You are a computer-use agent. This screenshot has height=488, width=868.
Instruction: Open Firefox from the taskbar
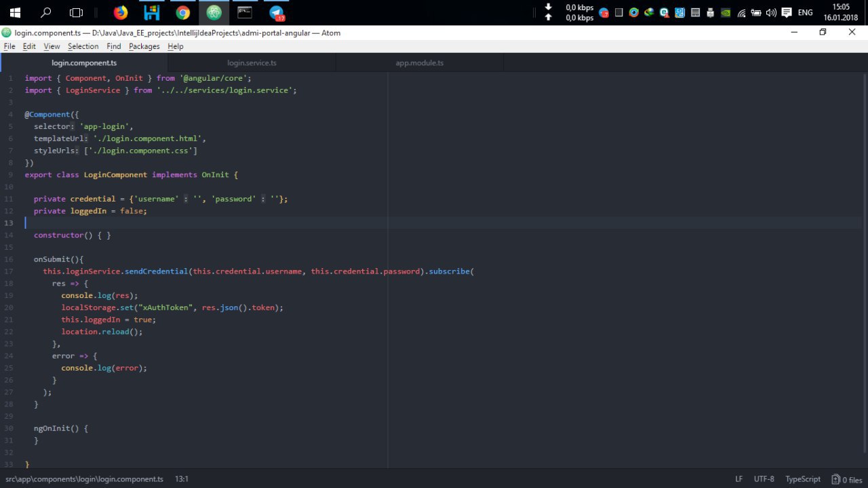pyautogui.click(x=120, y=12)
